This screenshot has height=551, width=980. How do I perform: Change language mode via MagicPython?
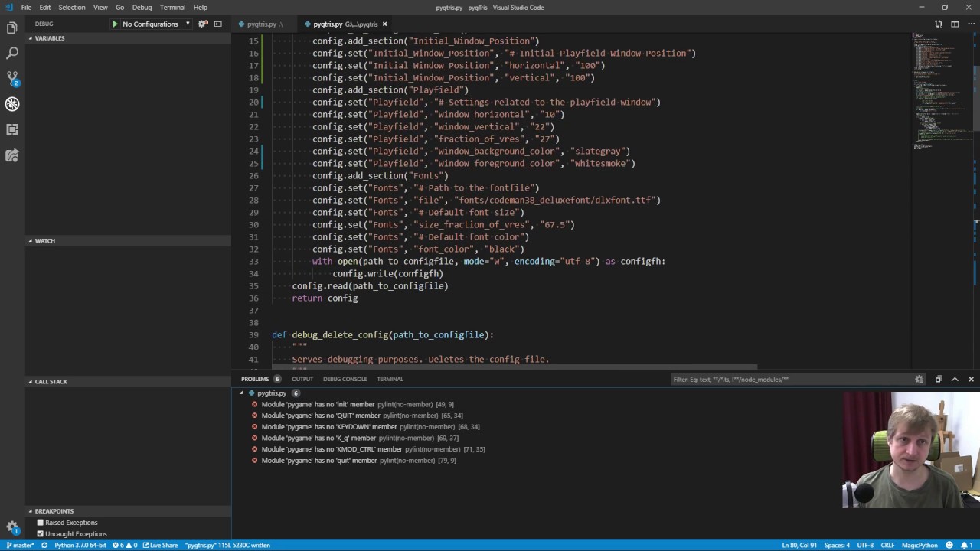(920, 545)
